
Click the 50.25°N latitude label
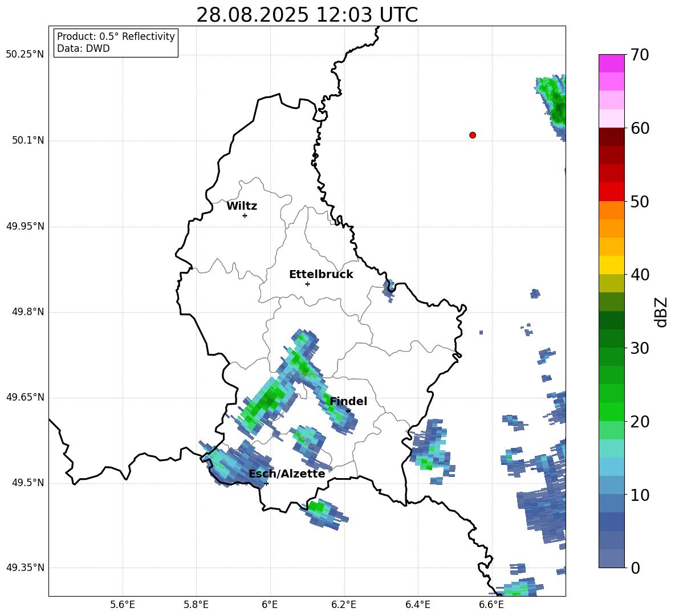click(x=25, y=55)
